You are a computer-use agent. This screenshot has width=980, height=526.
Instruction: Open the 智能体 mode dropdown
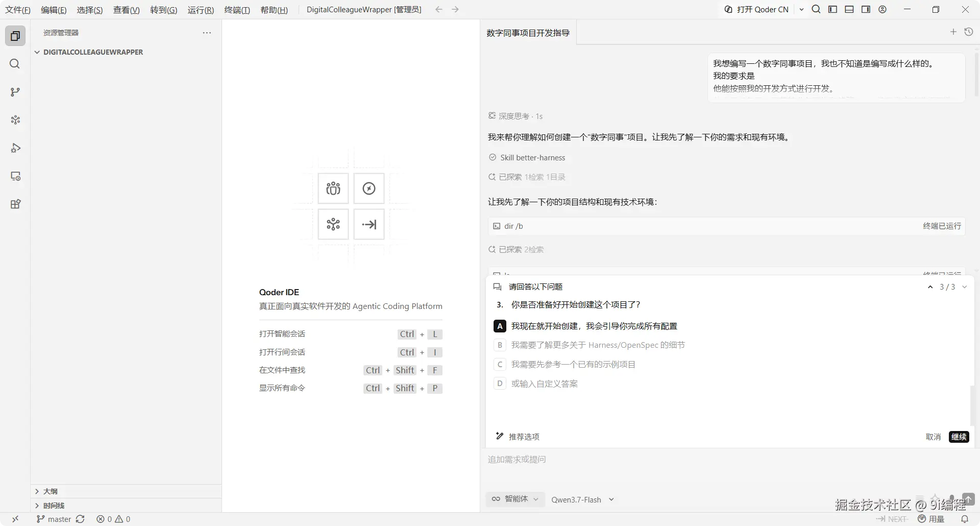[515, 499]
